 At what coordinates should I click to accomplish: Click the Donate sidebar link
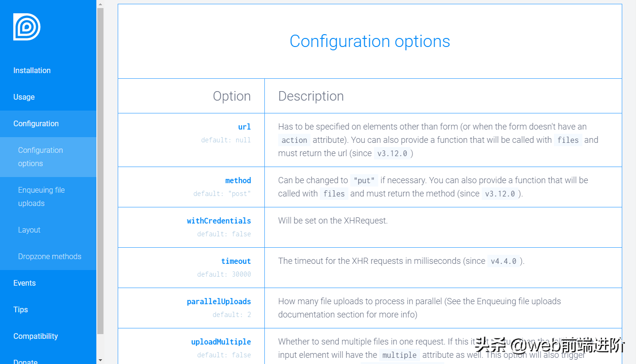26,361
